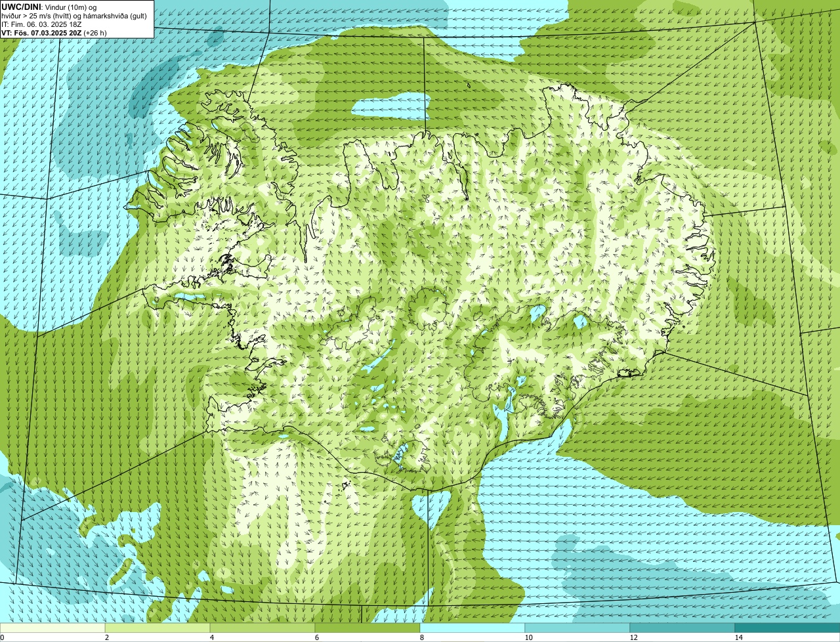The width and height of the screenshot is (840, 642).
Task: Click the legend value label "8"
Action: pos(421,637)
